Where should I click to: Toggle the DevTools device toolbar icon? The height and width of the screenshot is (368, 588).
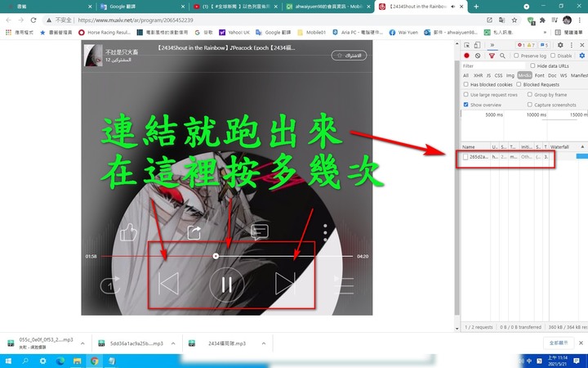(x=477, y=45)
